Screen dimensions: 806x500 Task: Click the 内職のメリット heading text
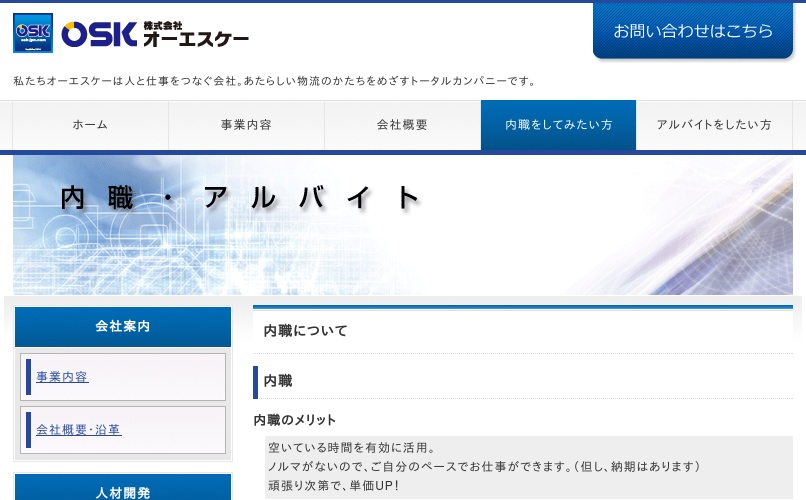(x=295, y=420)
